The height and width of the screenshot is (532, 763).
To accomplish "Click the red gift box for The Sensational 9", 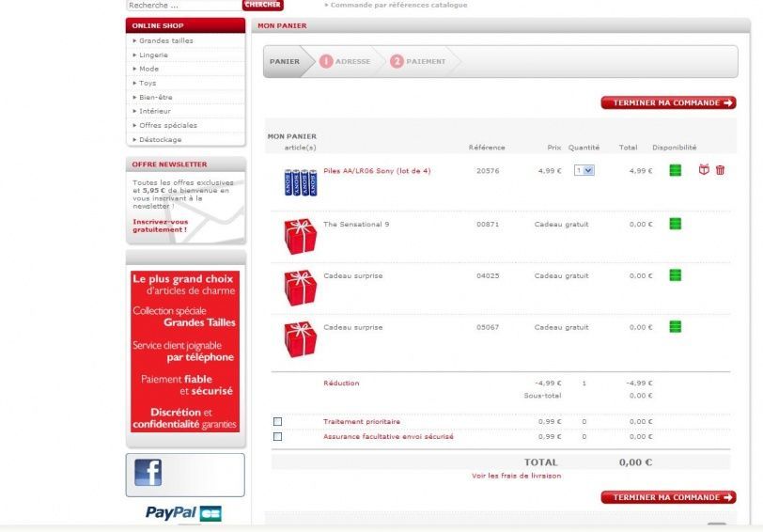I will pyautogui.click(x=300, y=235).
